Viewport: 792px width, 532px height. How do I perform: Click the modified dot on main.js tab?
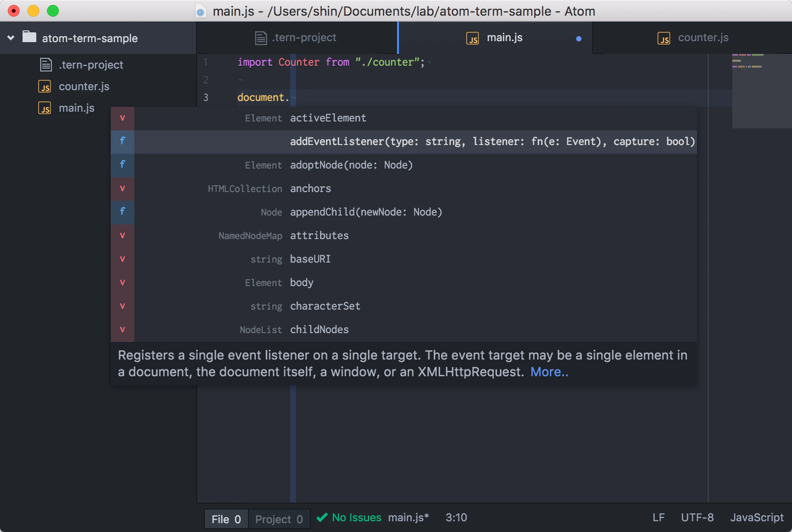click(579, 39)
